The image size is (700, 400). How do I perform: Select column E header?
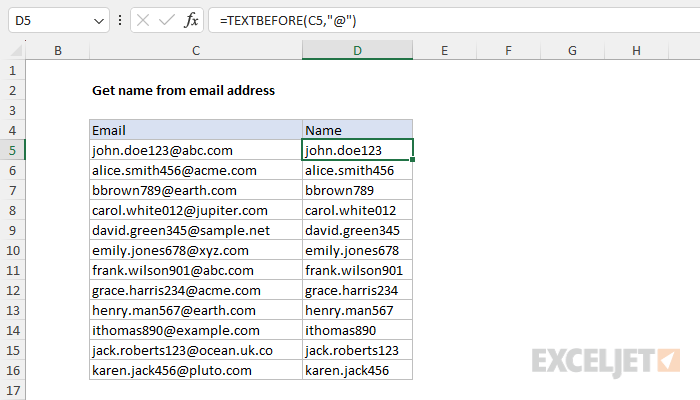[x=444, y=50]
